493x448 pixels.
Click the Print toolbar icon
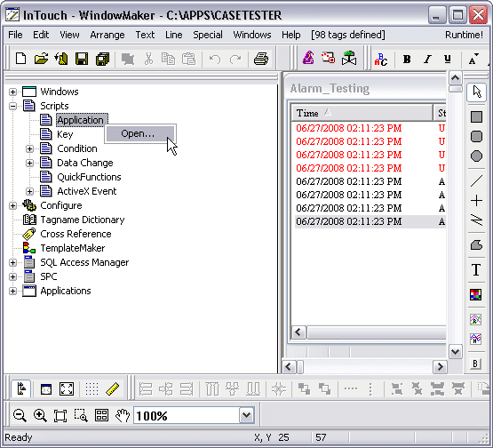260,59
